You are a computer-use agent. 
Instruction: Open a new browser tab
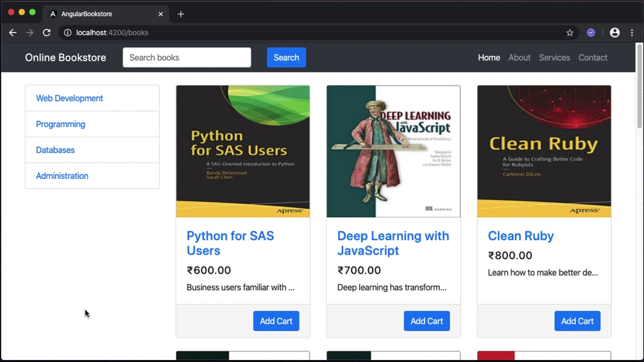181,14
